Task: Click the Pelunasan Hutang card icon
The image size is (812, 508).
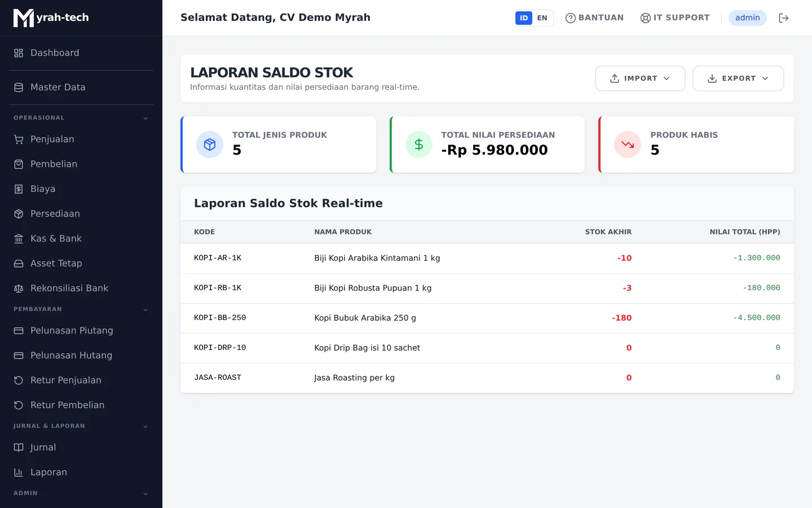Action: pyautogui.click(x=19, y=356)
